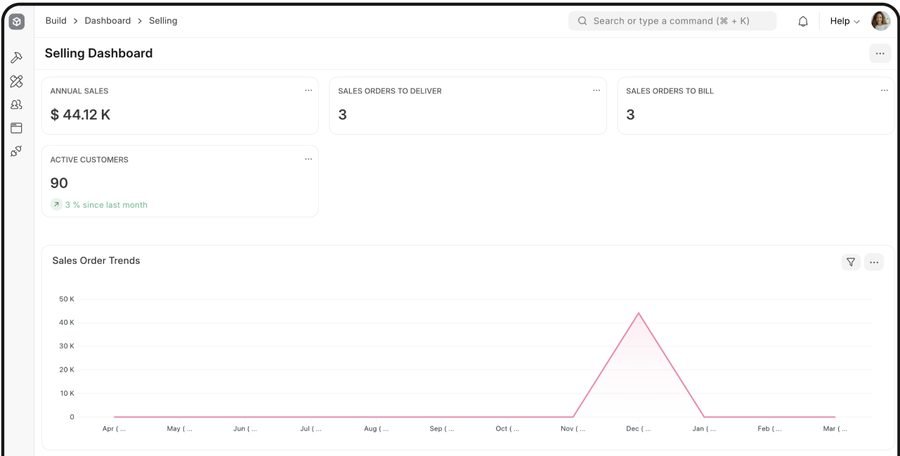Screen dimensions: 900x456
Task: Expand the Help dropdown
Action: [x=845, y=21]
